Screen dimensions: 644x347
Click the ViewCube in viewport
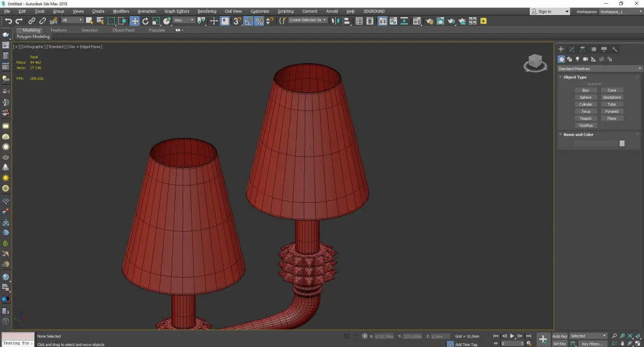535,63
